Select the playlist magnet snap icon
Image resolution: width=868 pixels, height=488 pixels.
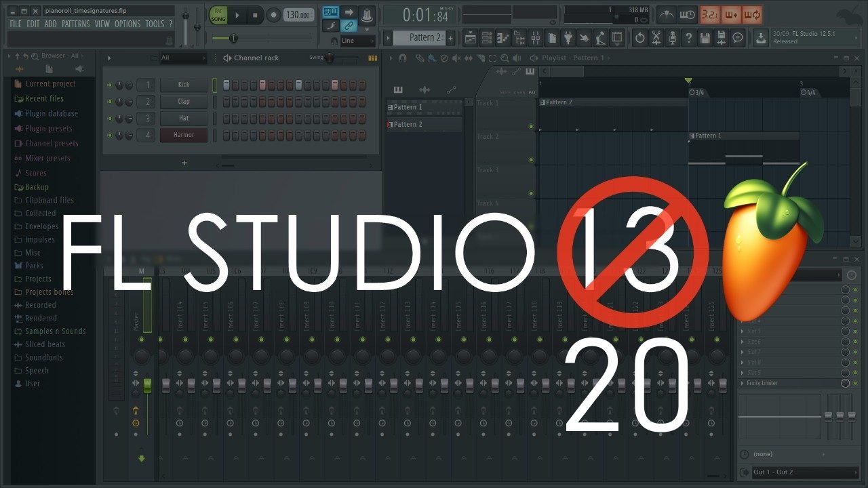pyautogui.click(x=403, y=58)
